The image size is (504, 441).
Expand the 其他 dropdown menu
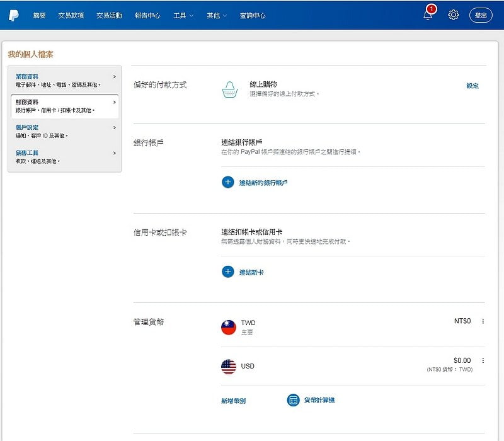click(217, 15)
